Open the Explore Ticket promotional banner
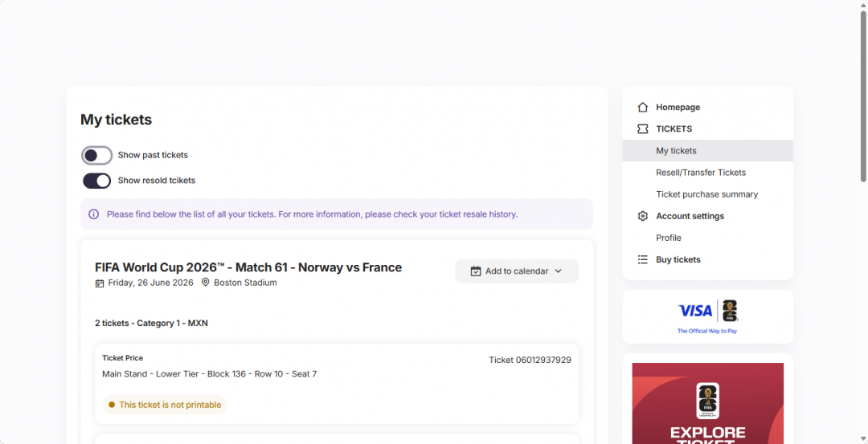 707,403
